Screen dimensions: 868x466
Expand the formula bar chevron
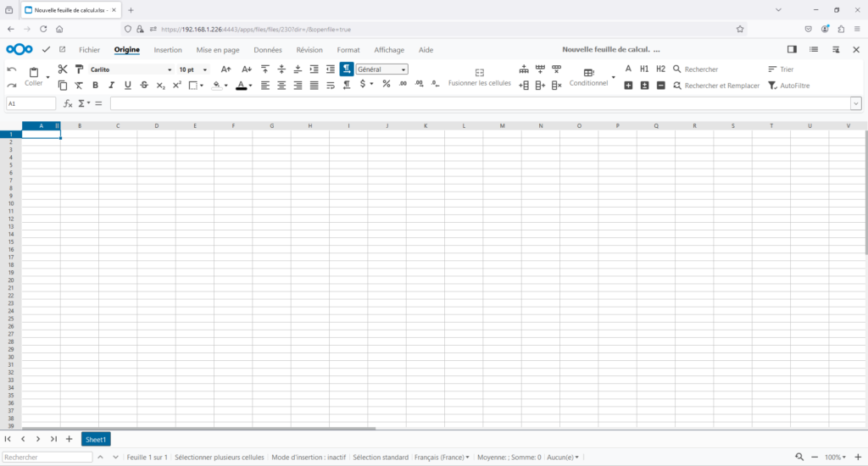(x=856, y=103)
